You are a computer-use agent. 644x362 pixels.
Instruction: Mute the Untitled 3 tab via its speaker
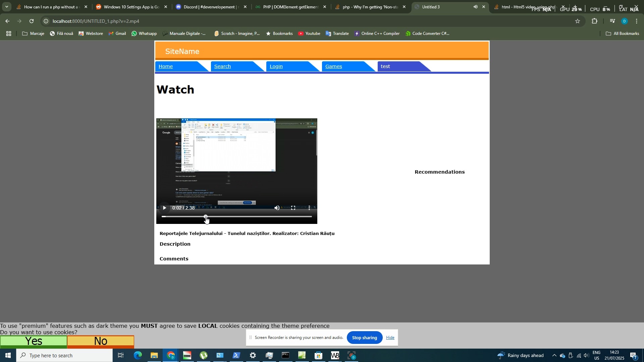[x=475, y=6]
